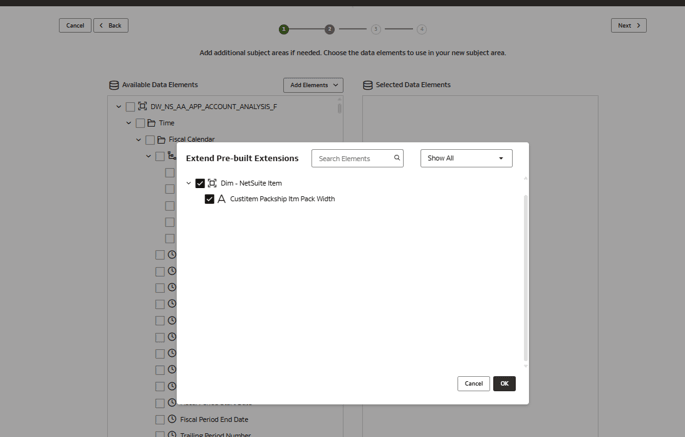Select Fiscal Period End Date row text
The image size is (685, 437).
[214, 420]
